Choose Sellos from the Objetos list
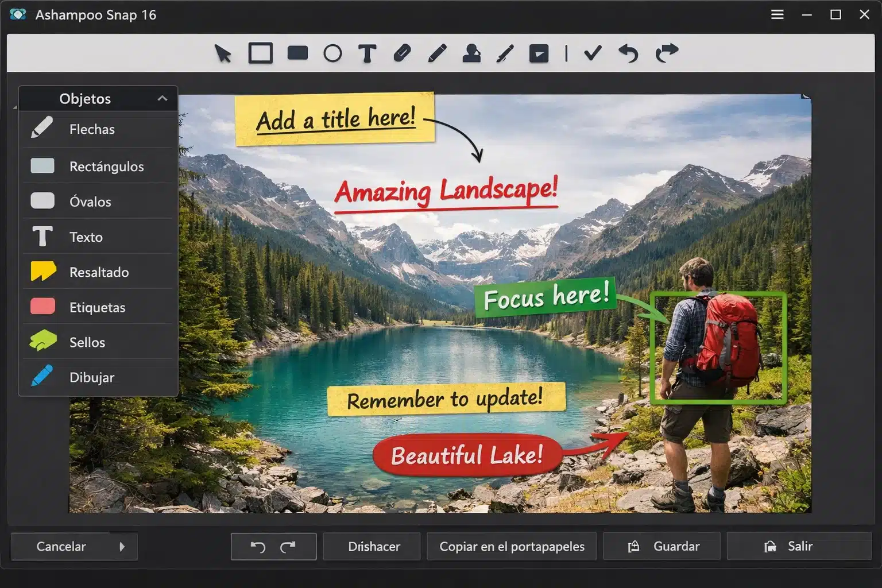This screenshot has height=588, width=882. [x=86, y=342]
